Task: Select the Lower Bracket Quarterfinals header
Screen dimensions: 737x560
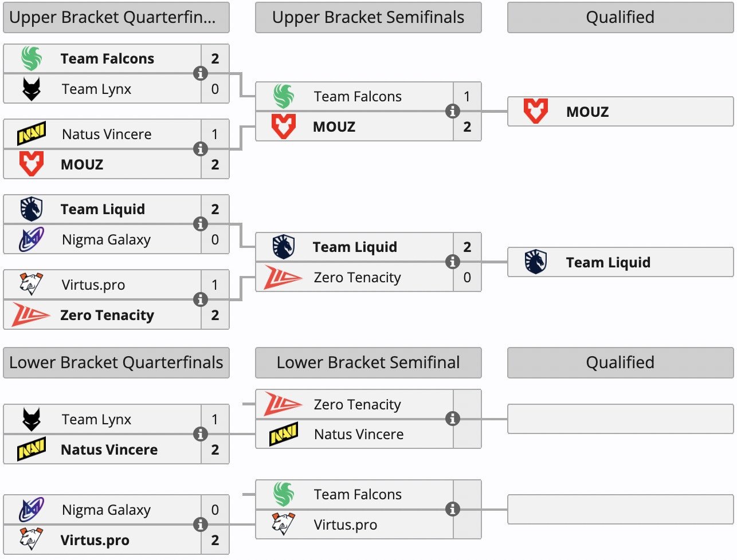Action: [116, 362]
